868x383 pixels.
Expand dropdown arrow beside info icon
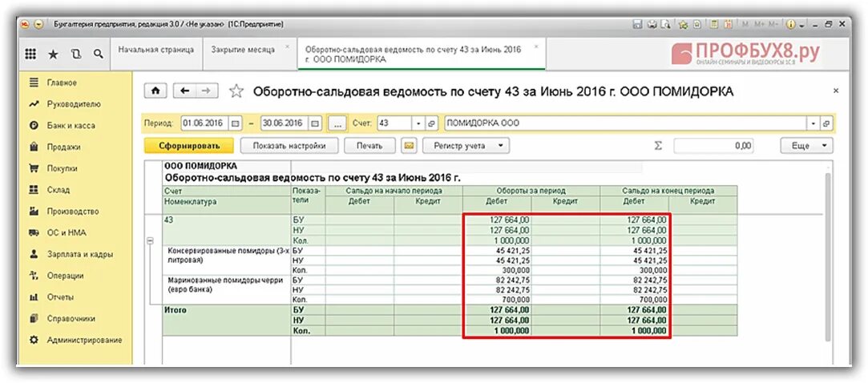801,25
